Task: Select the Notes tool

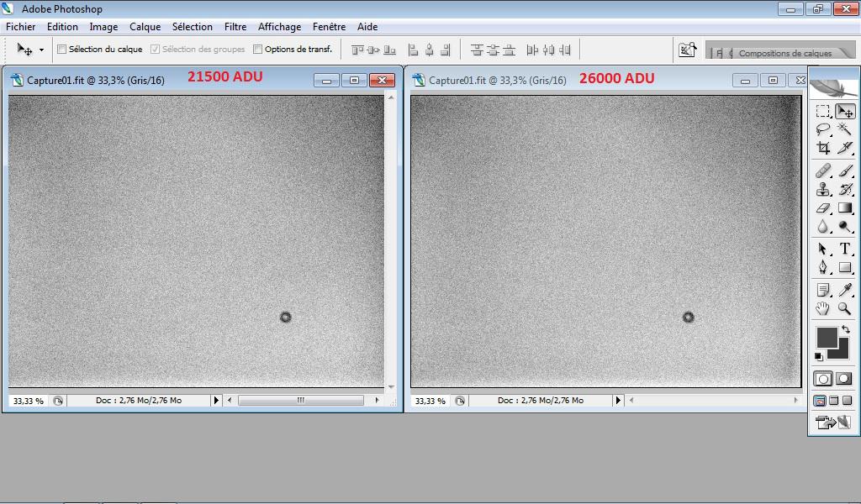Action: (x=822, y=290)
